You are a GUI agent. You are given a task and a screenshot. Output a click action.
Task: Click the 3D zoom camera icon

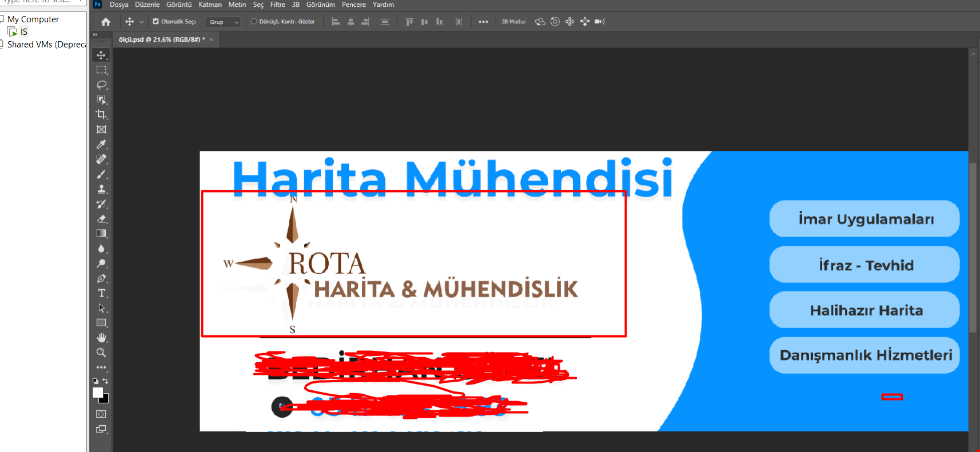tap(600, 22)
